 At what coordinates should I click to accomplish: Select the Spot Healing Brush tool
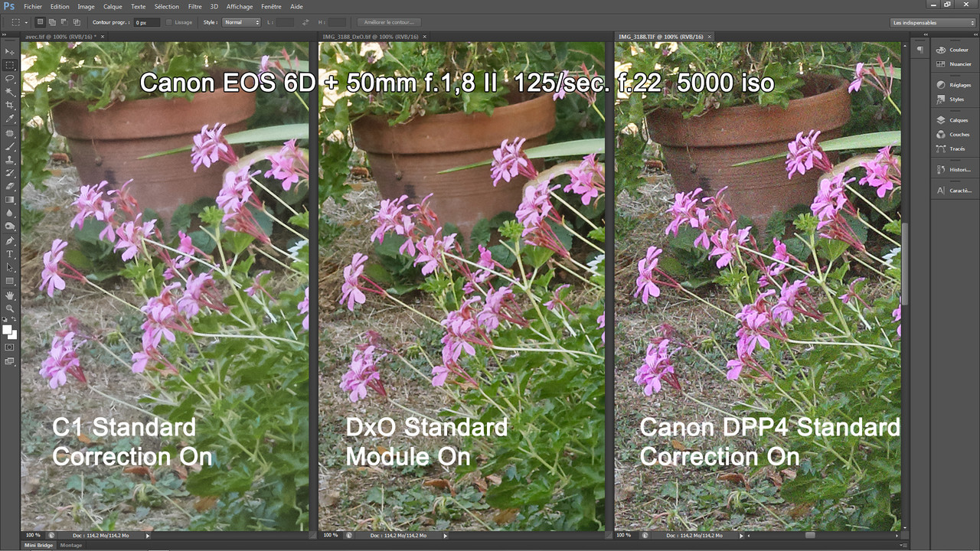(10, 133)
